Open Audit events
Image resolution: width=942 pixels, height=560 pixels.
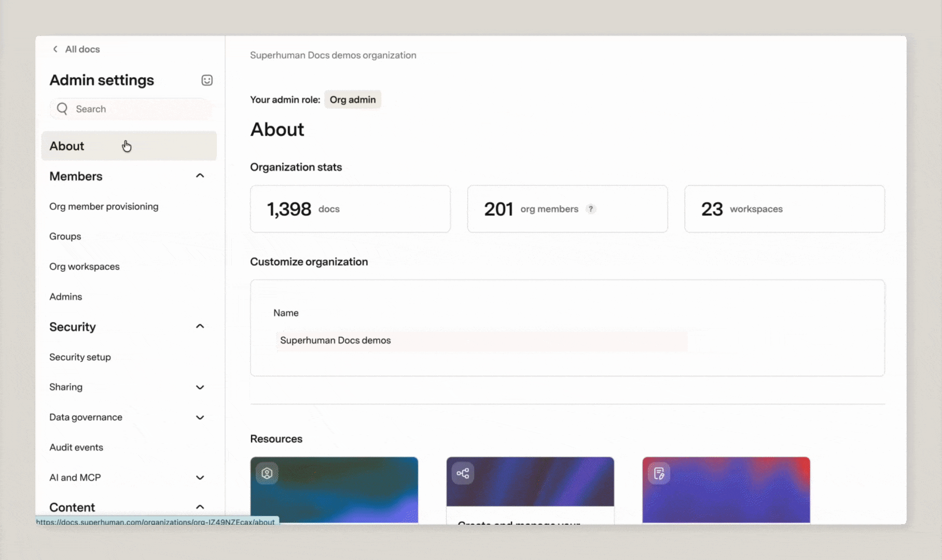point(76,447)
